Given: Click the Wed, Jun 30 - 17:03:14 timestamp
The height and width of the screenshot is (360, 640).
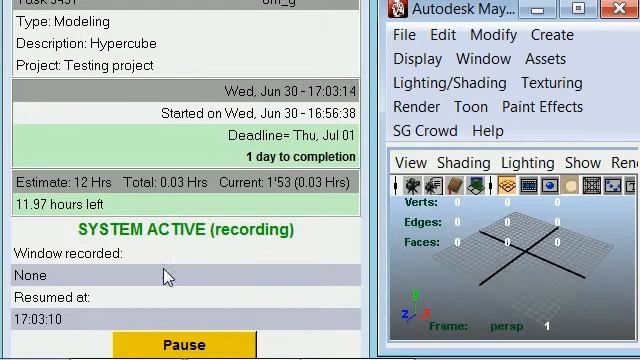Looking at the screenshot, I should [290, 91].
